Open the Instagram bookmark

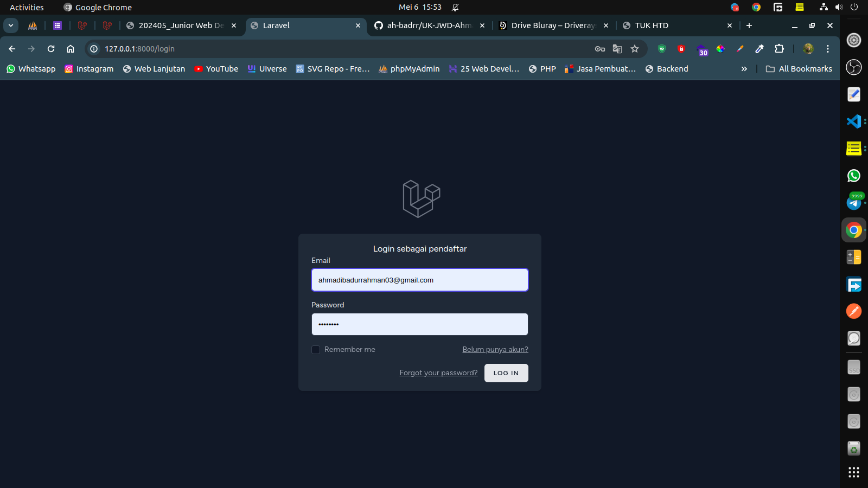[x=89, y=69]
